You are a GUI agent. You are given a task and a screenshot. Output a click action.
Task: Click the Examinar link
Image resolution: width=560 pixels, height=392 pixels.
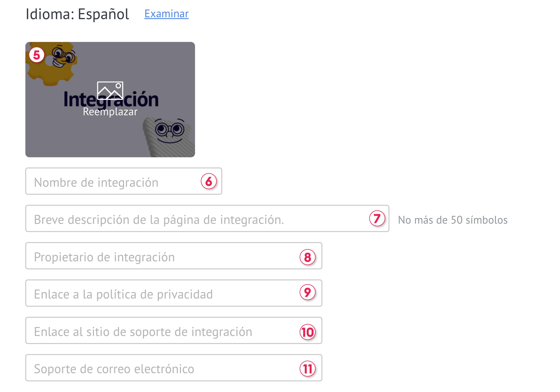pos(166,14)
